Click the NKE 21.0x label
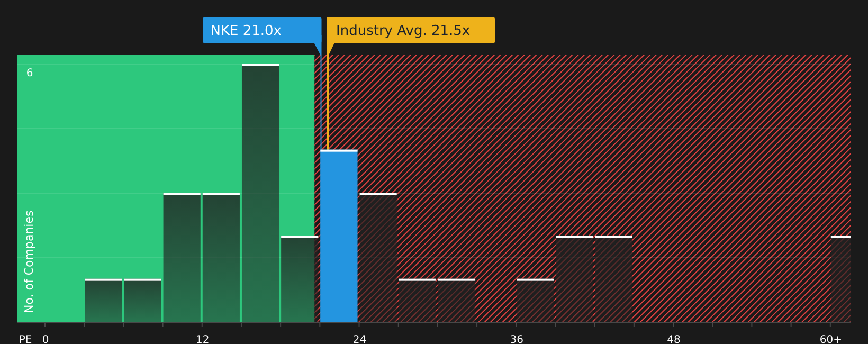The image size is (868, 344). pos(262,30)
